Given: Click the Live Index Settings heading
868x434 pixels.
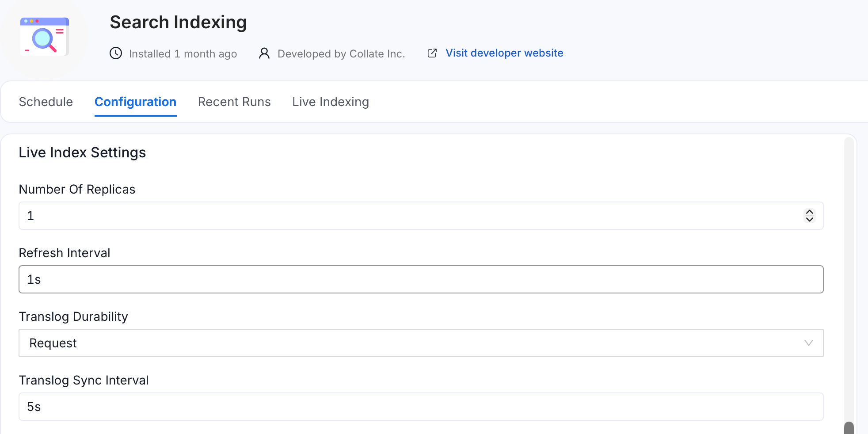Looking at the screenshot, I should pos(82,152).
